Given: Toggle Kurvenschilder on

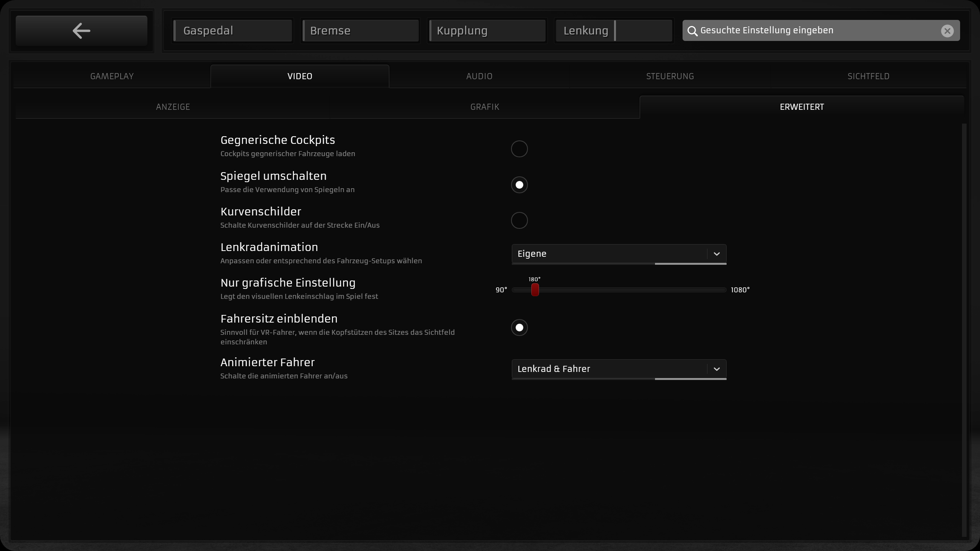Looking at the screenshot, I should (519, 220).
